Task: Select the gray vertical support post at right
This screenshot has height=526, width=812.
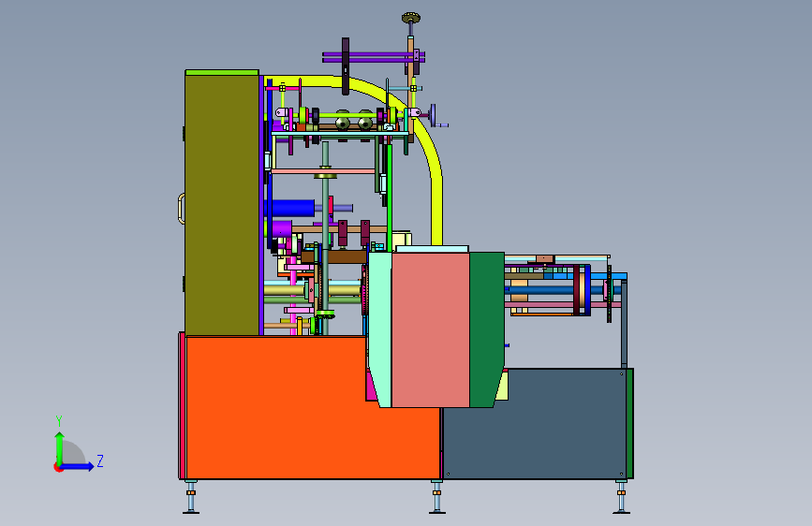Action: 624,324
